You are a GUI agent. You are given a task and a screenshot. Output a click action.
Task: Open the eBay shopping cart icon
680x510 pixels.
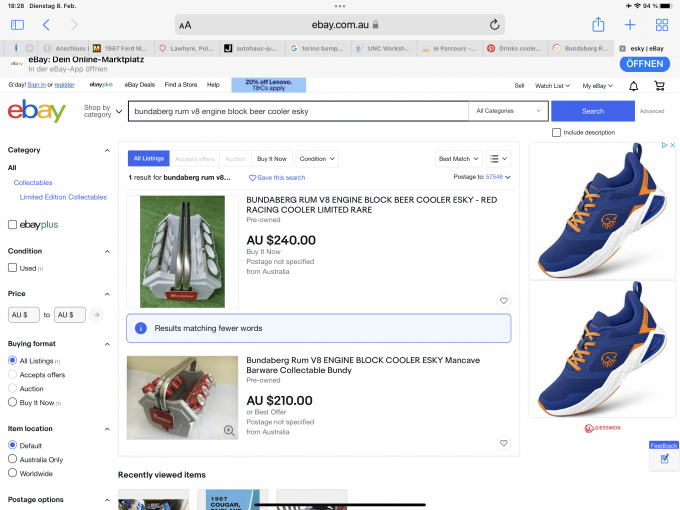[660, 86]
